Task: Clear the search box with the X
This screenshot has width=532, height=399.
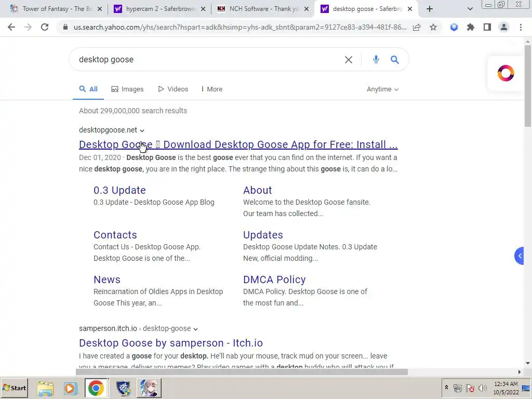Action: pyautogui.click(x=349, y=60)
